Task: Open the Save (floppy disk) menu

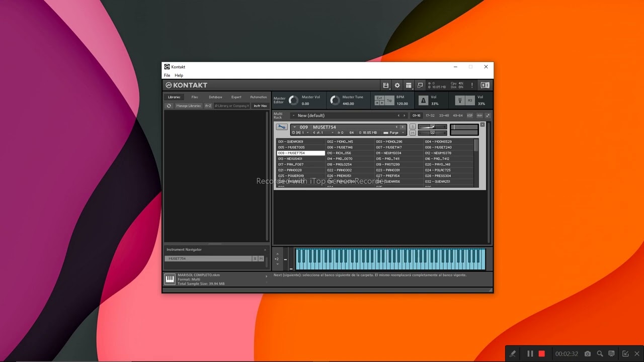Action: (x=386, y=85)
